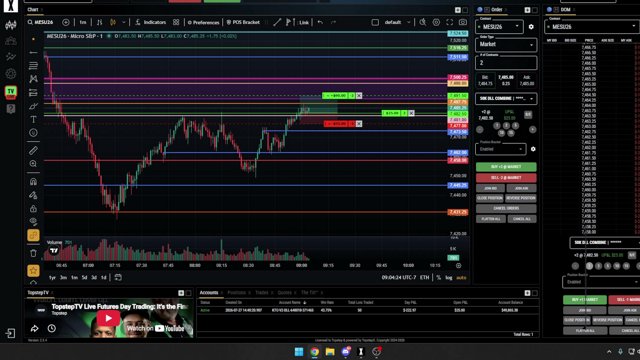Select the brush drawing tool
This screenshot has width=640, height=360.
click(33, 106)
